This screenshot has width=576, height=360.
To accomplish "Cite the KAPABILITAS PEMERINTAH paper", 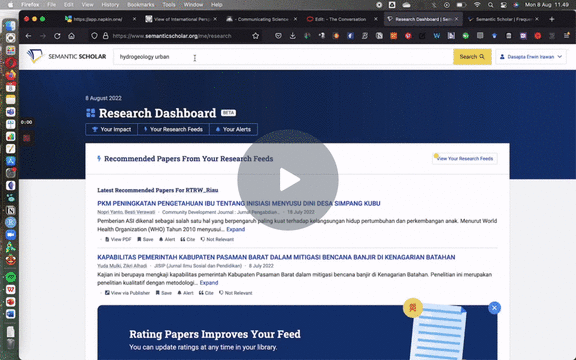I will pos(206,293).
